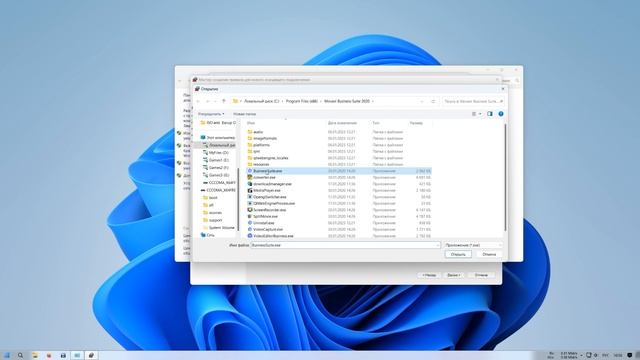
Task: Select the boot folder in sidebar
Action: pos(211,198)
